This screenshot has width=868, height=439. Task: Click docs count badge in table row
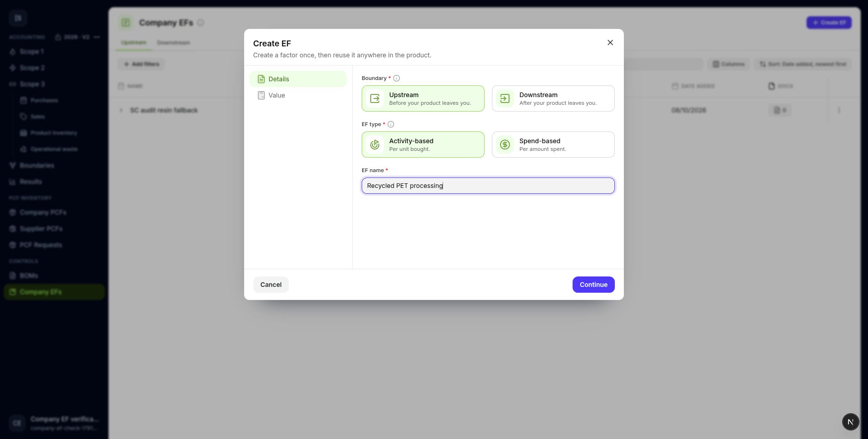coord(780,110)
